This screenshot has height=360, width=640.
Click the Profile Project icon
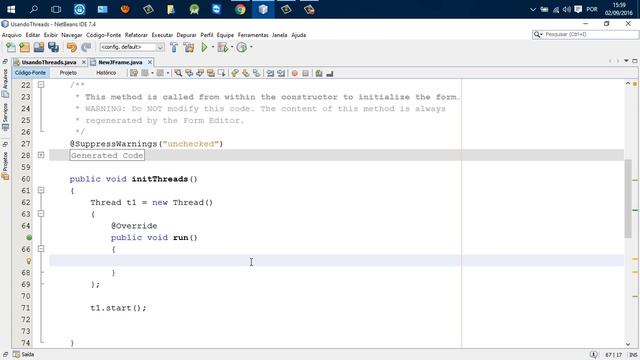pyautogui.click(x=242, y=47)
